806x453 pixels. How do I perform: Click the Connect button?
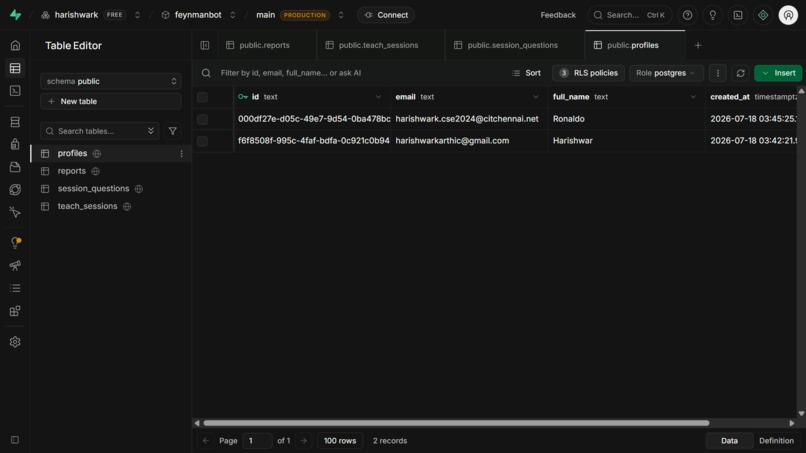pyautogui.click(x=386, y=15)
